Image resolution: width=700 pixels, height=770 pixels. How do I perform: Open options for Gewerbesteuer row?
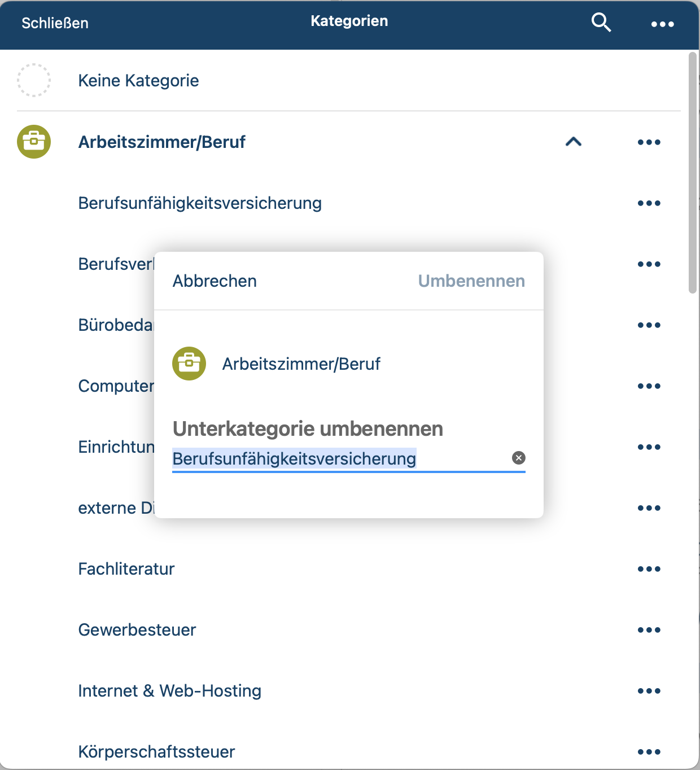coord(649,630)
